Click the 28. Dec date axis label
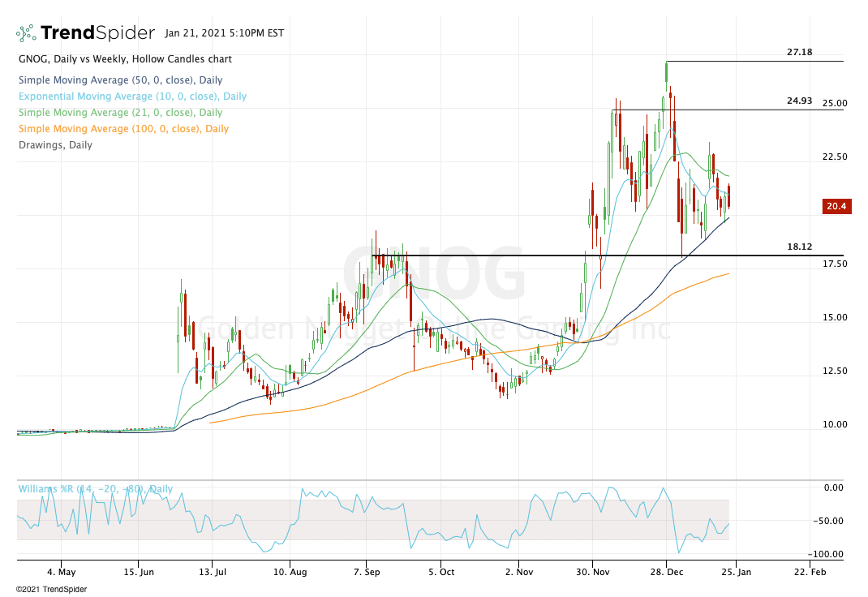Image resolution: width=868 pixels, height=597 pixels. (x=666, y=571)
